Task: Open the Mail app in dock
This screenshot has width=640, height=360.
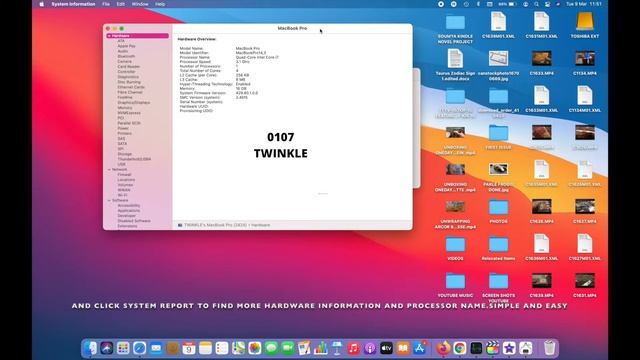Action: [156, 348]
